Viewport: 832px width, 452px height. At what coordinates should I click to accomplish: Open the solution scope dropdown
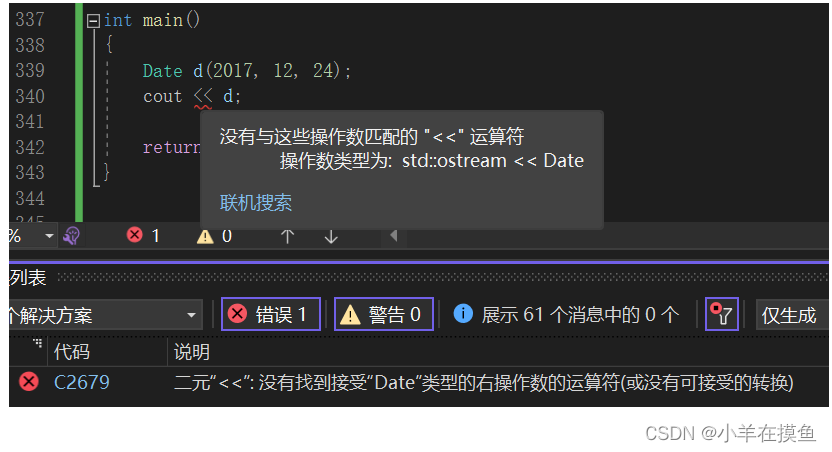(x=106, y=315)
